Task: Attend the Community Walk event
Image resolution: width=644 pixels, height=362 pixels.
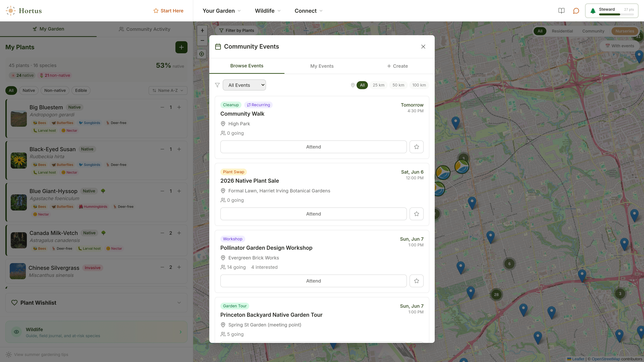Action: point(313,147)
